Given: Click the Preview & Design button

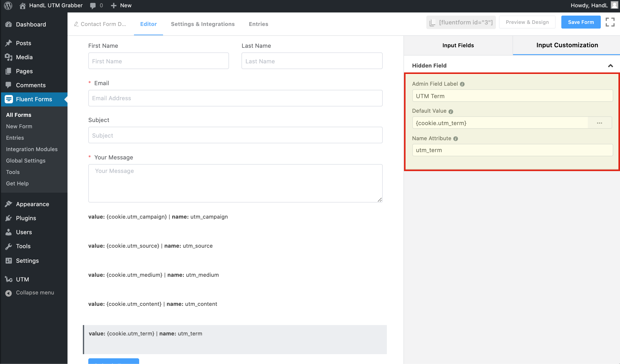Looking at the screenshot, I should point(527,22).
